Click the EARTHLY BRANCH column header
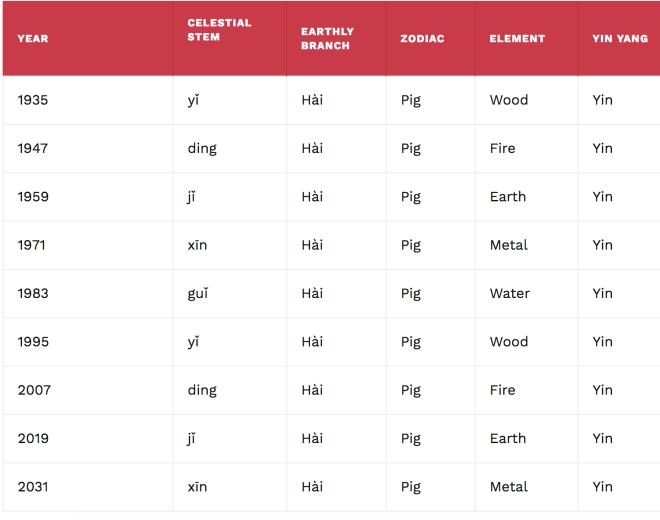660x520 pixels. [x=327, y=39]
